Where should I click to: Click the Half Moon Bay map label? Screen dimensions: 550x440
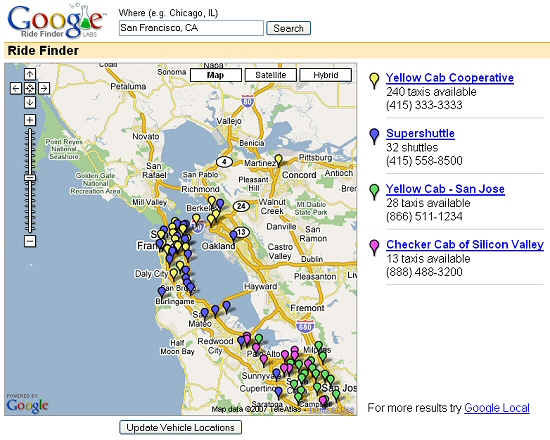click(177, 347)
